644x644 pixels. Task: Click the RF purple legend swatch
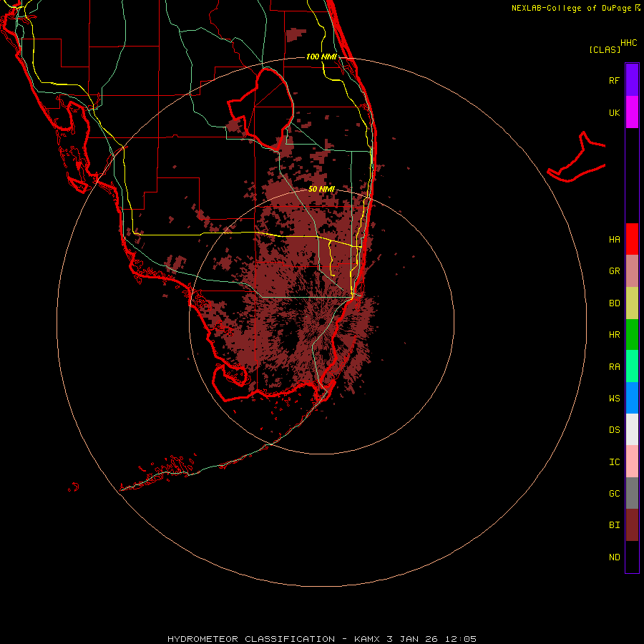[632, 80]
